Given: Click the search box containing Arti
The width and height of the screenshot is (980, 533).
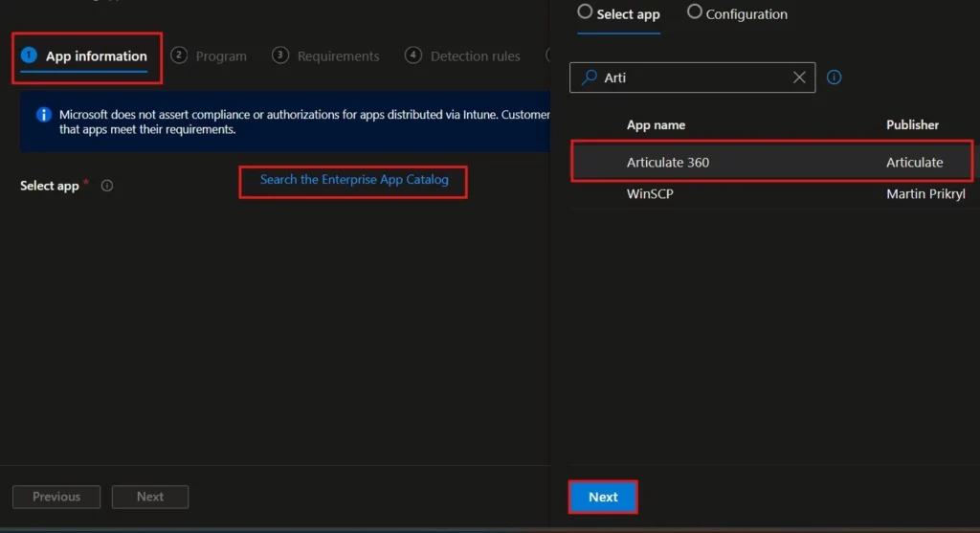Looking at the screenshot, I should [x=692, y=78].
